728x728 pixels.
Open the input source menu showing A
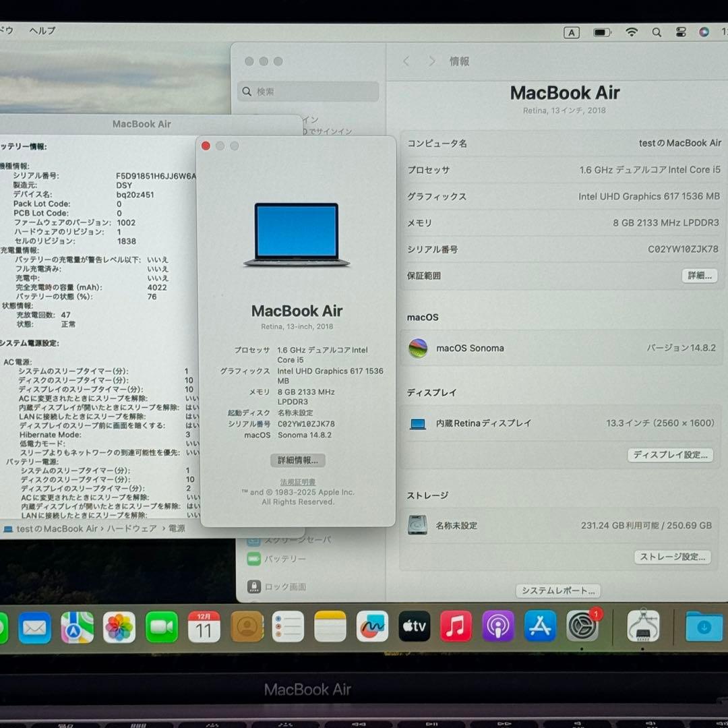click(572, 32)
